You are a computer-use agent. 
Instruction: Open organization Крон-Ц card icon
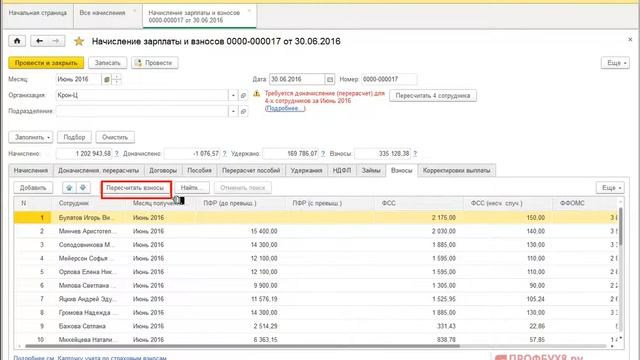(243, 96)
